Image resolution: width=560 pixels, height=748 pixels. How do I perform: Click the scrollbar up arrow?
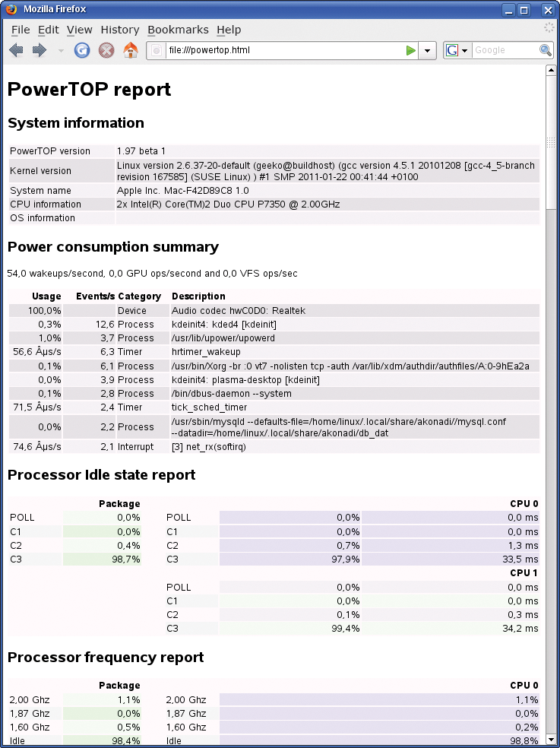tap(551, 71)
